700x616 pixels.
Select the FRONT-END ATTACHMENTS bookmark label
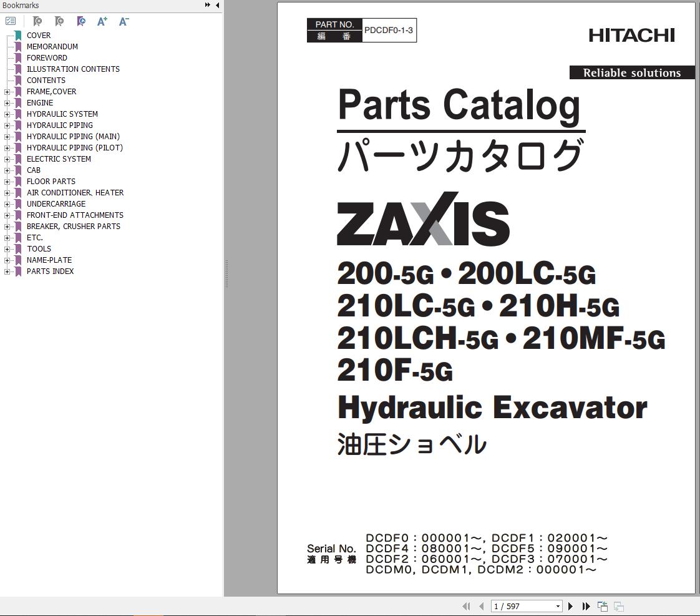click(75, 215)
